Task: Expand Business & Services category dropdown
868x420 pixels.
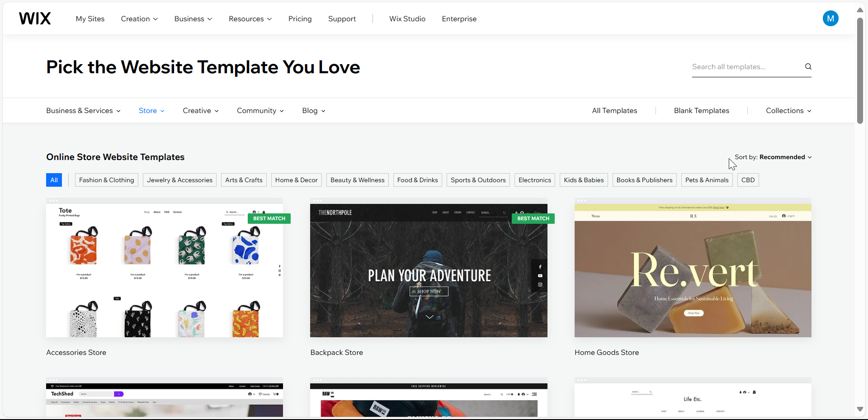Action: pos(83,111)
